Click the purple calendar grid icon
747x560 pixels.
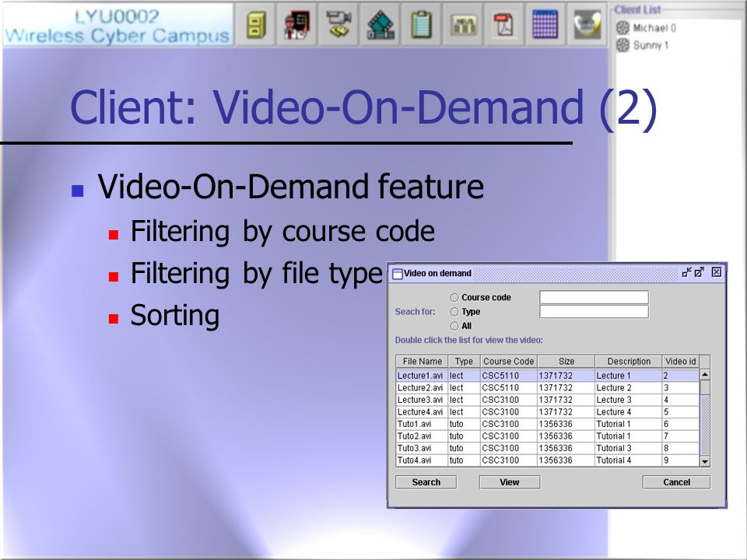(x=545, y=24)
